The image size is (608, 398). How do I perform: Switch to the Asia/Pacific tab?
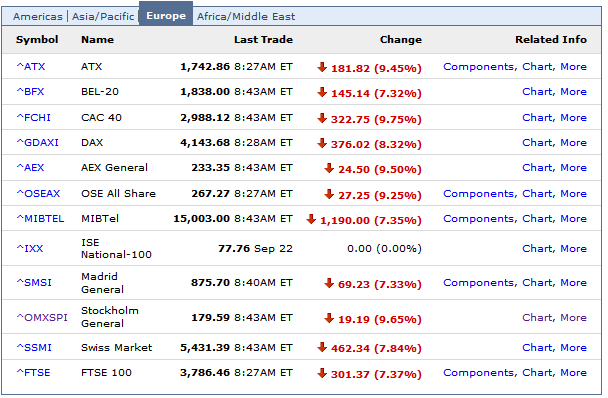tap(103, 16)
